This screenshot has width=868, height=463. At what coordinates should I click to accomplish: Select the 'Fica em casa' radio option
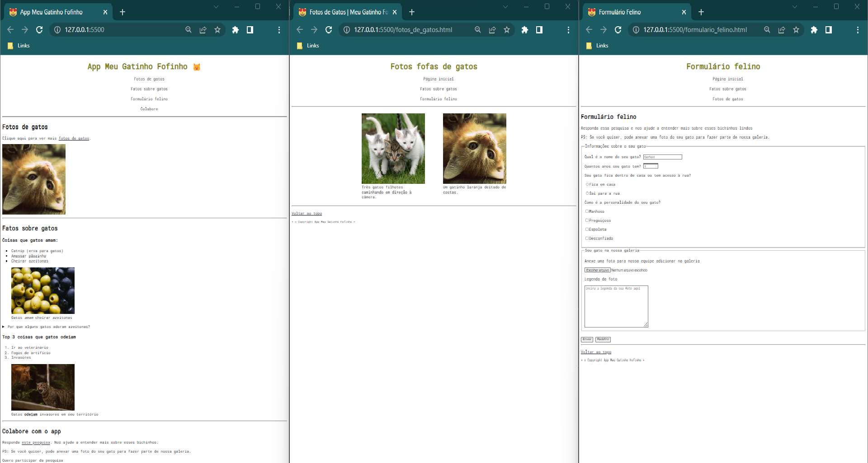[x=587, y=184]
